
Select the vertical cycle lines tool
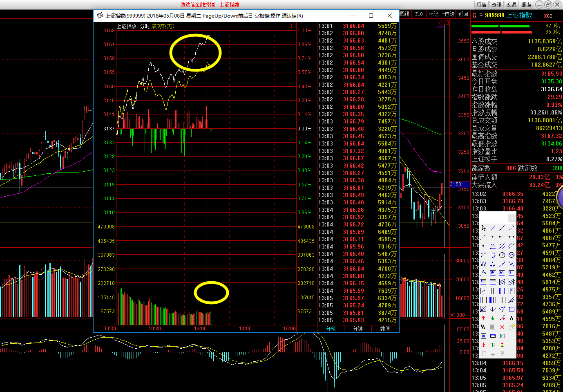coord(493,291)
